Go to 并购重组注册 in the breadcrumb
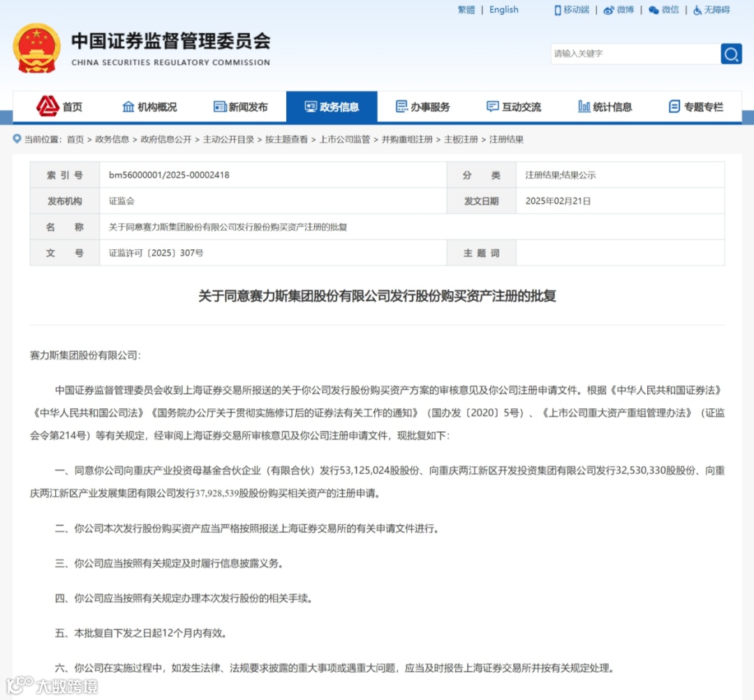Image resolution: width=754 pixels, height=700 pixels. pyautogui.click(x=407, y=140)
